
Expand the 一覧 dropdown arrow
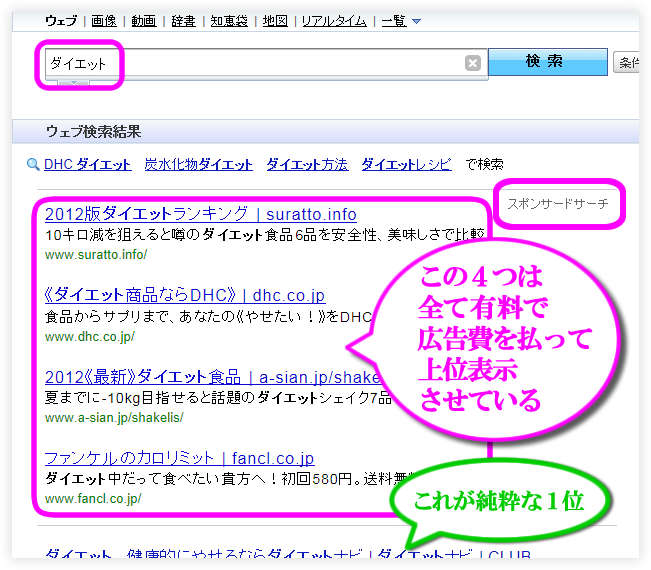tap(416, 21)
